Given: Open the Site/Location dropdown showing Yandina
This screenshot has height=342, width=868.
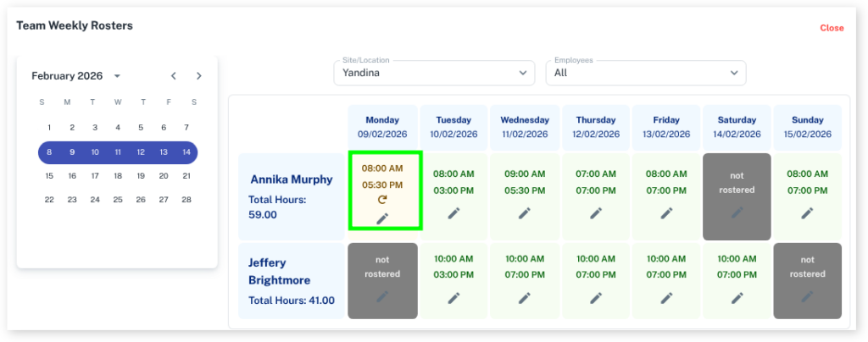Looking at the screenshot, I should 434,73.
